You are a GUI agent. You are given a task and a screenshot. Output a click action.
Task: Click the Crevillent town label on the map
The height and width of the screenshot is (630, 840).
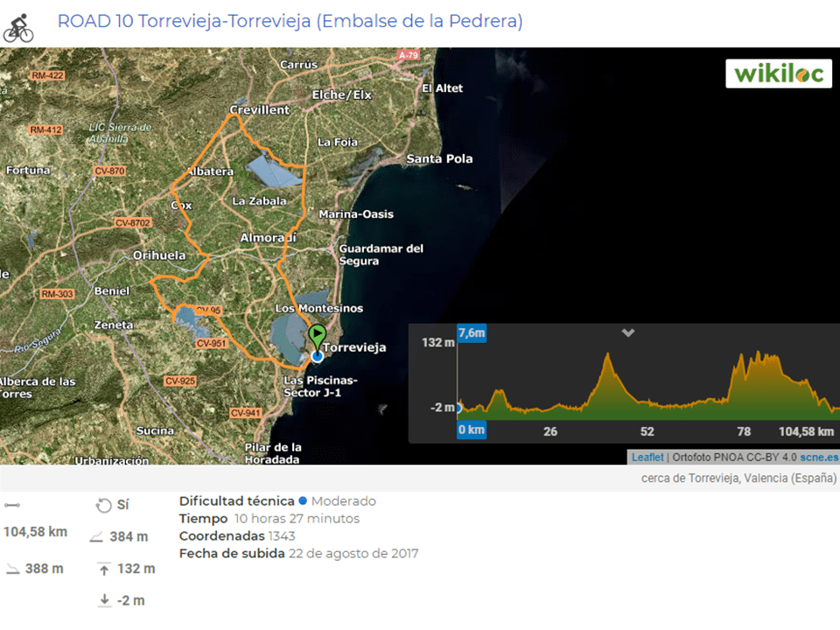click(259, 110)
